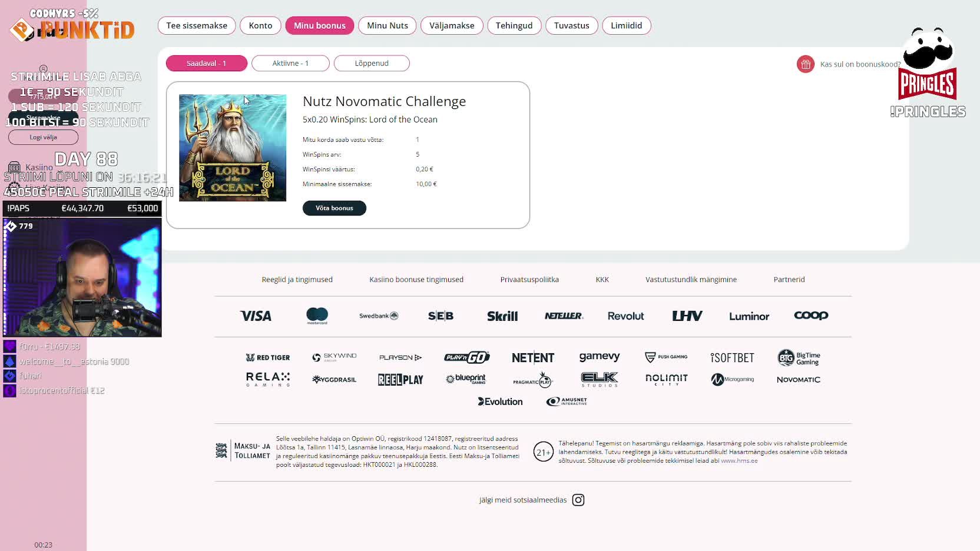This screenshot has height=551, width=980.
Task: Open Vastutustundlik mängimine link
Action: coord(691,280)
